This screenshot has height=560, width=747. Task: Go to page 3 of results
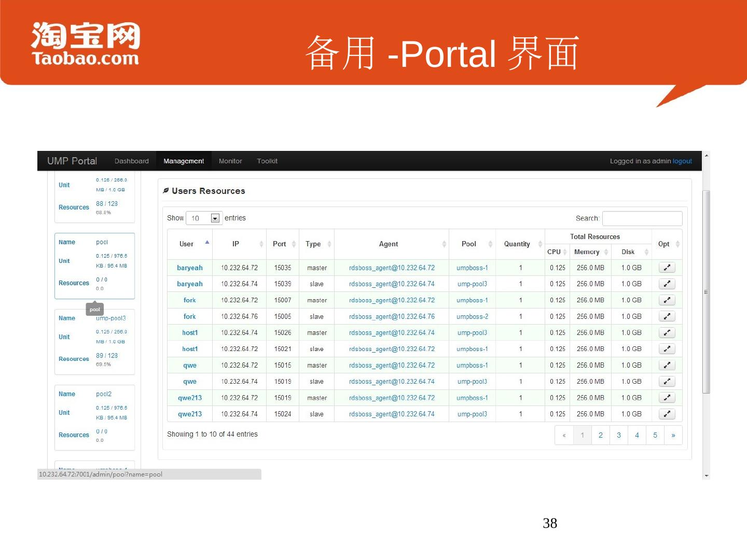(618, 436)
